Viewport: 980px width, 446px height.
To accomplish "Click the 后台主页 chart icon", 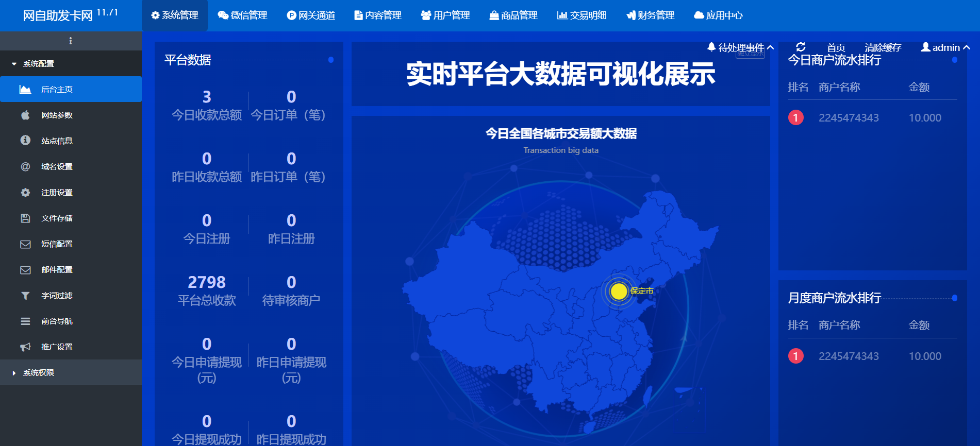I will pos(25,90).
